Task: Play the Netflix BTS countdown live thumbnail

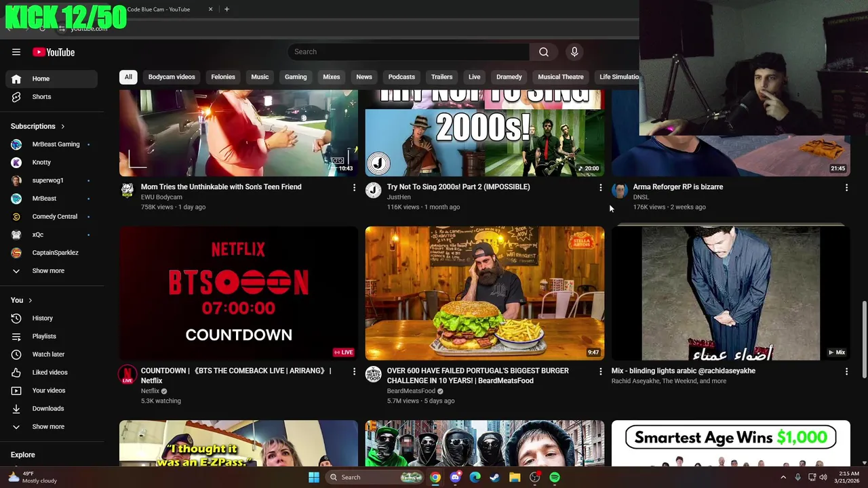Action: point(239,293)
